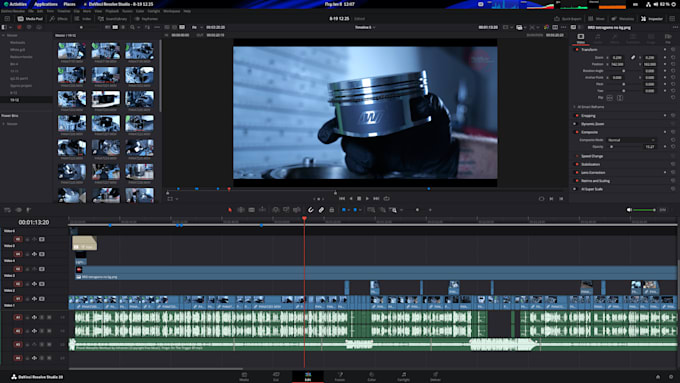Open Project Settings gear icon

click(x=671, y=377)
